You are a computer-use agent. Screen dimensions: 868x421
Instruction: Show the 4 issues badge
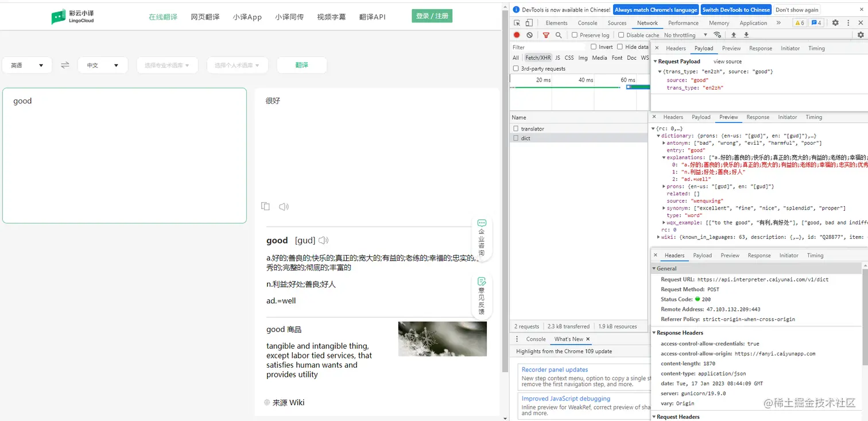click(816, 23)
